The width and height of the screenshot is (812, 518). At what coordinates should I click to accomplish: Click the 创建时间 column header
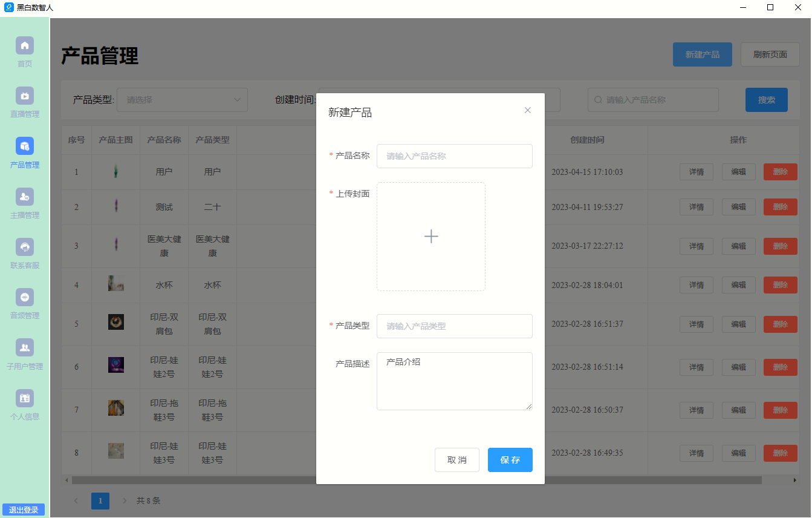point(587,140)
